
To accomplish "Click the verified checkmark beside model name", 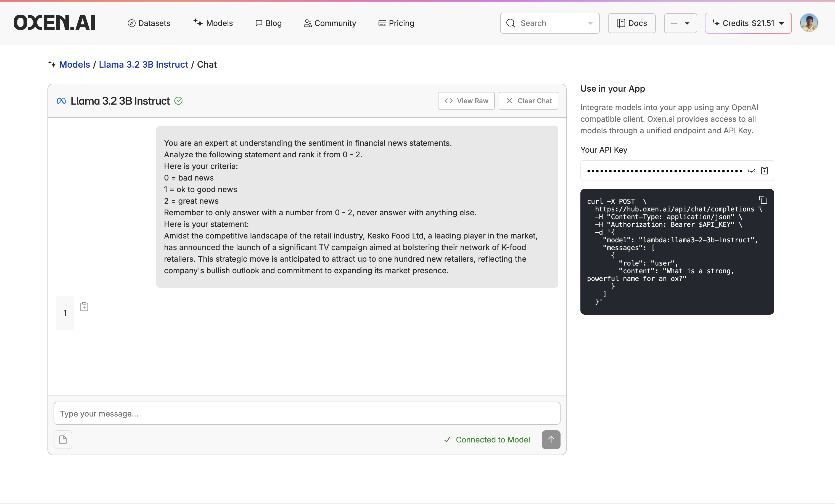I will [x=178, y=101].
